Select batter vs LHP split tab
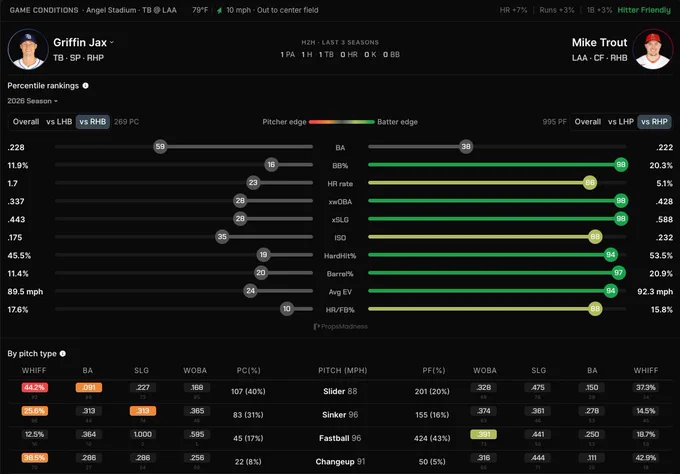 coord(621,122)
